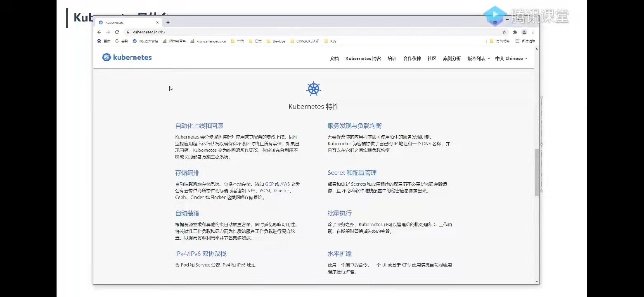
Task: Click the scrollbar up arrow
Action: pos(537,49)
